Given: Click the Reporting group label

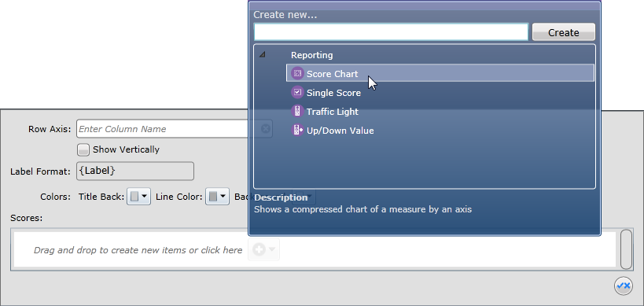Looking at the screenshot, I should (311, 54).
